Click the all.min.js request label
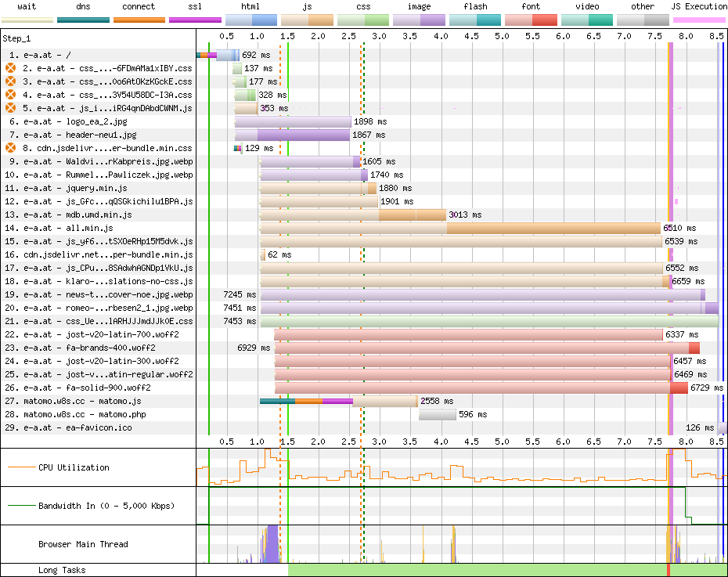 point(59,228)
